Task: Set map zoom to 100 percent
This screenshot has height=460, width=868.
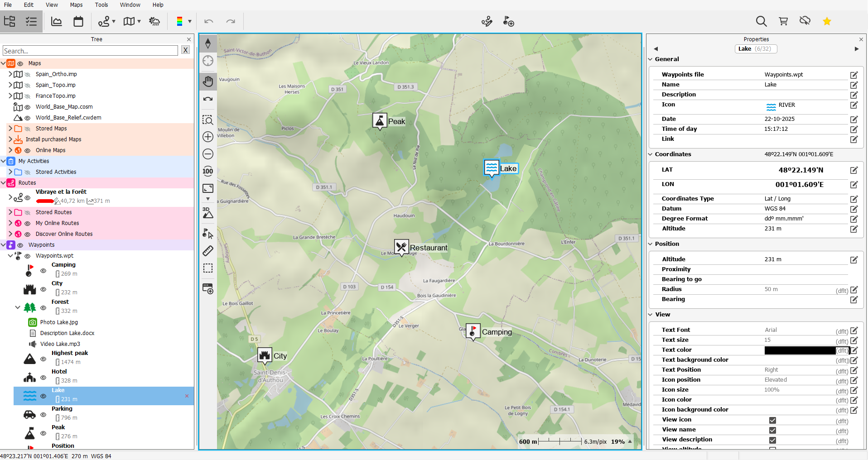Action: click(x=208, y=171)
